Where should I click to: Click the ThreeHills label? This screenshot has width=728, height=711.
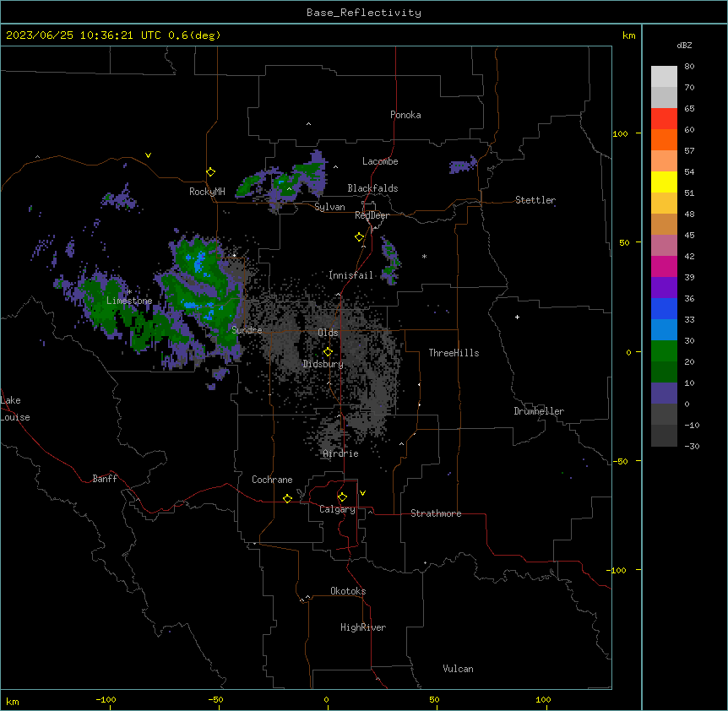(x=454, y=353)
